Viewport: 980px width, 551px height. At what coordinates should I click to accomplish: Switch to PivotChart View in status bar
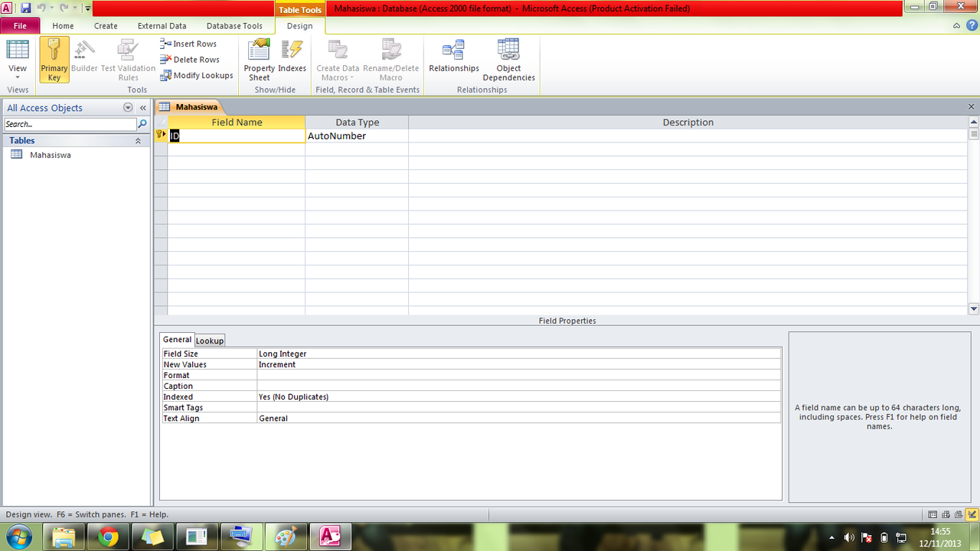click(959, 514)
